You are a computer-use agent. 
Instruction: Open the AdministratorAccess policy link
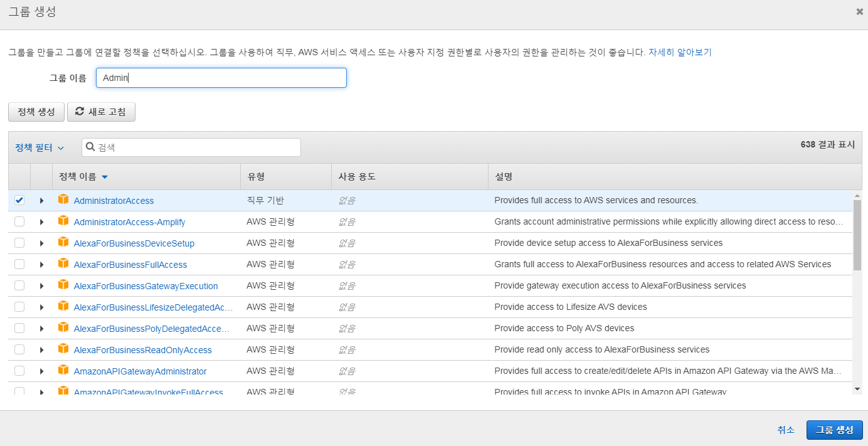[x=114, y=201]
